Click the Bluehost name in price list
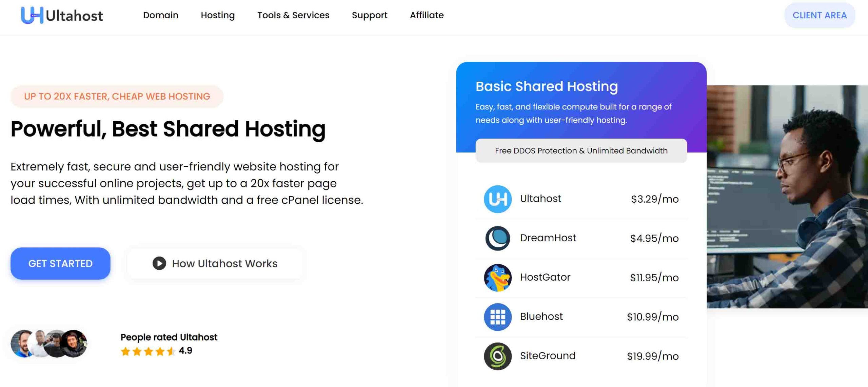Viewport: 868px width, 387px height. point(541,317)
